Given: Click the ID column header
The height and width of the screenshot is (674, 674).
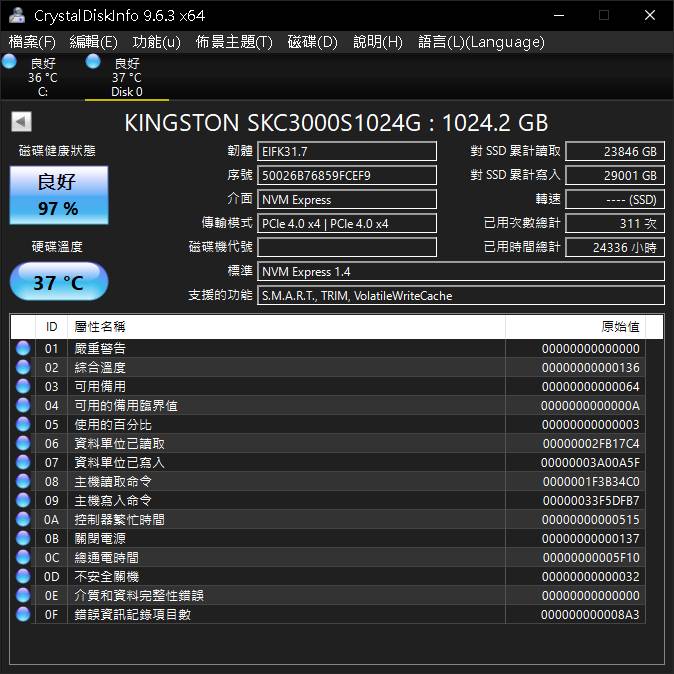Looking at the screenshot, I should [x=51, y=327].
